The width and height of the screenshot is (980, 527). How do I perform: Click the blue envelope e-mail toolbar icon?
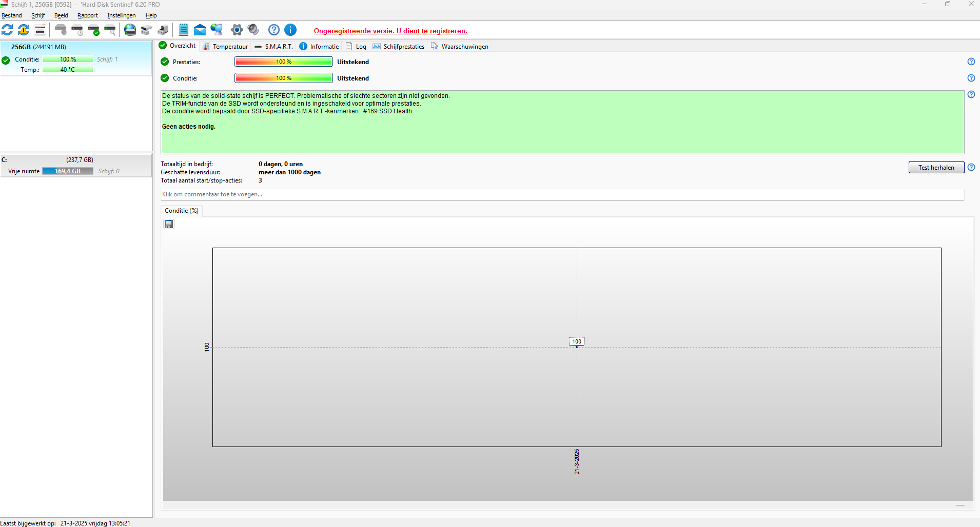click(200, 30)
